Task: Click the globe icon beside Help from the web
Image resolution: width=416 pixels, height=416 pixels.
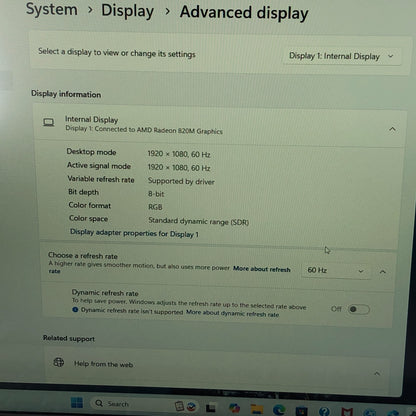Action: tap(59, 362)
